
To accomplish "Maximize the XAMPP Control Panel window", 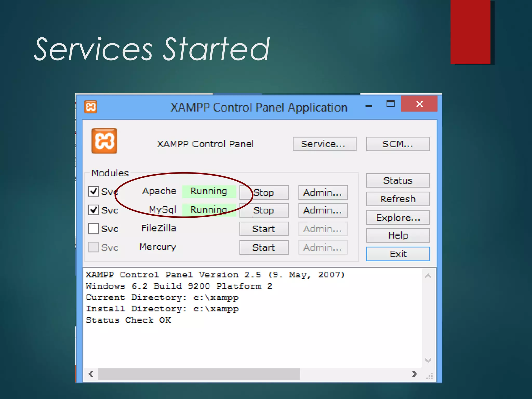I will 390,104.
